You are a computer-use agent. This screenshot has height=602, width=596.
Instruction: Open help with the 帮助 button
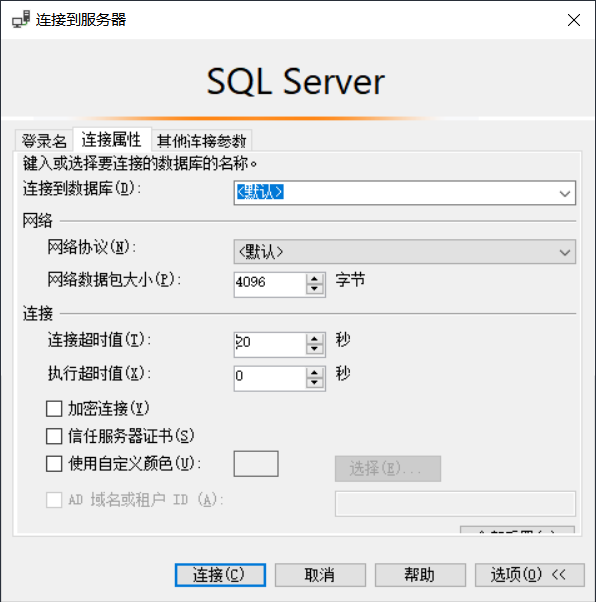point(420,575)
